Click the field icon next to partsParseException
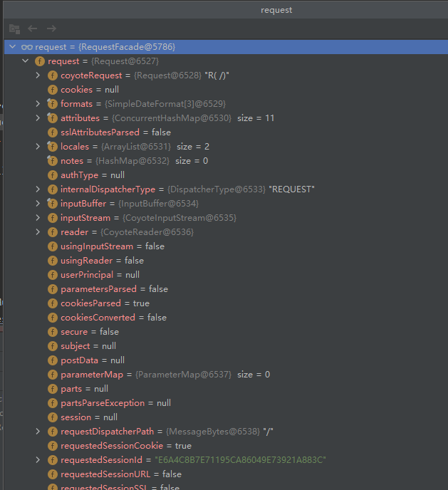 [x=53, y=403]
